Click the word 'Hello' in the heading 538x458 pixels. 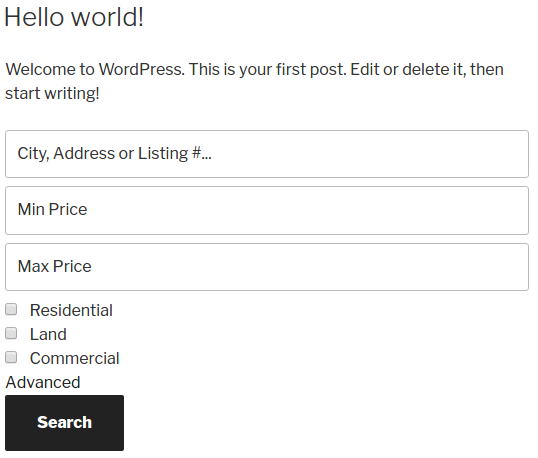[34, 17]
